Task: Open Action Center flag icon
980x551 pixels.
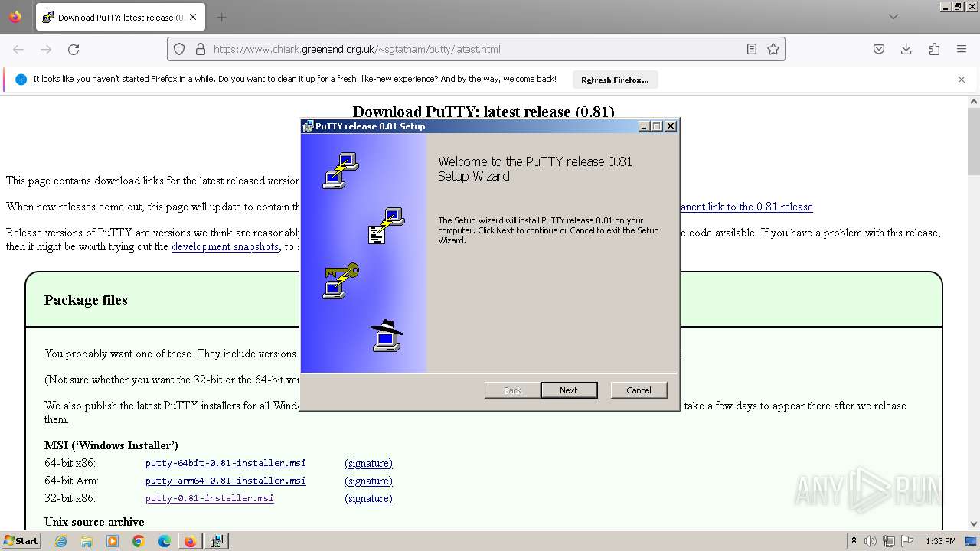Action: pyautogui.click(x=907, y=541)
